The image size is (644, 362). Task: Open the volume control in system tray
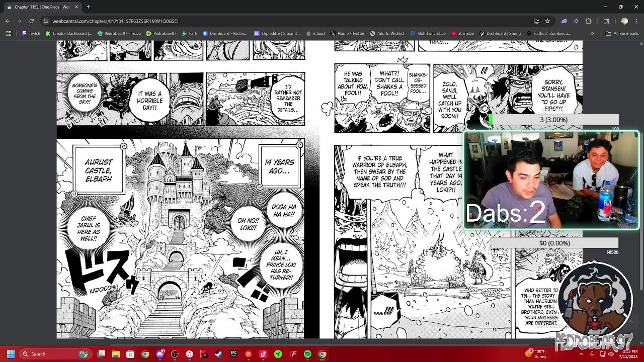pyautogui.click(x=610, y=354)
